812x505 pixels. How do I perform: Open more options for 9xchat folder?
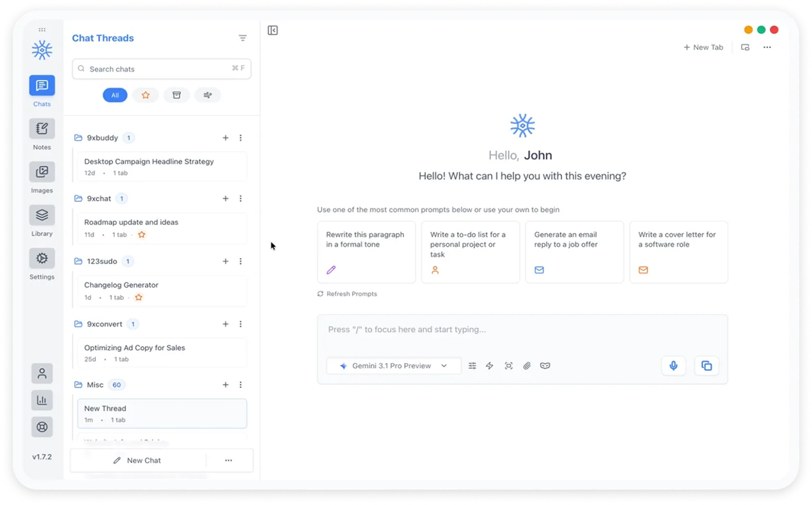click(240, 199)
